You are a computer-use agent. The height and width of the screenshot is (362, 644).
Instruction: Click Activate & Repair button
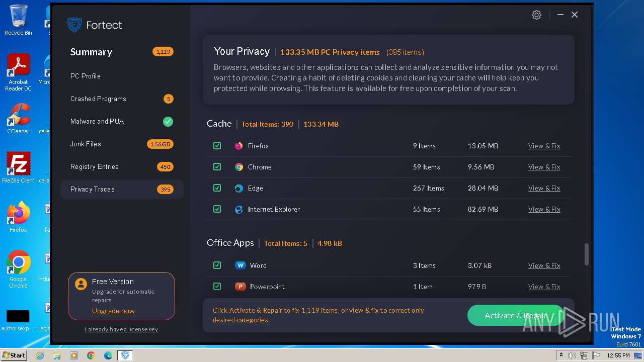pos(516,315)
